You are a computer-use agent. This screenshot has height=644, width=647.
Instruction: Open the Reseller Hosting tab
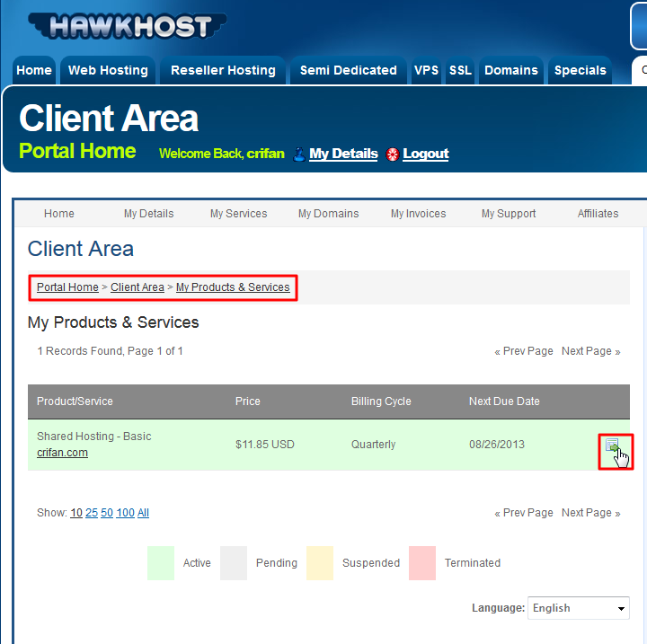coord(223,70)
